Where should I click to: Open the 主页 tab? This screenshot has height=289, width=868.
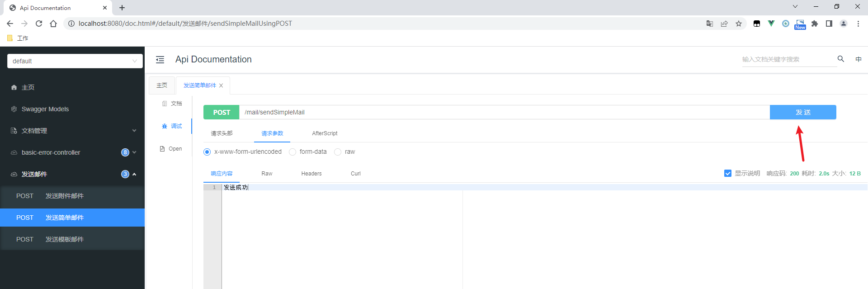click(x=162, y=85)
